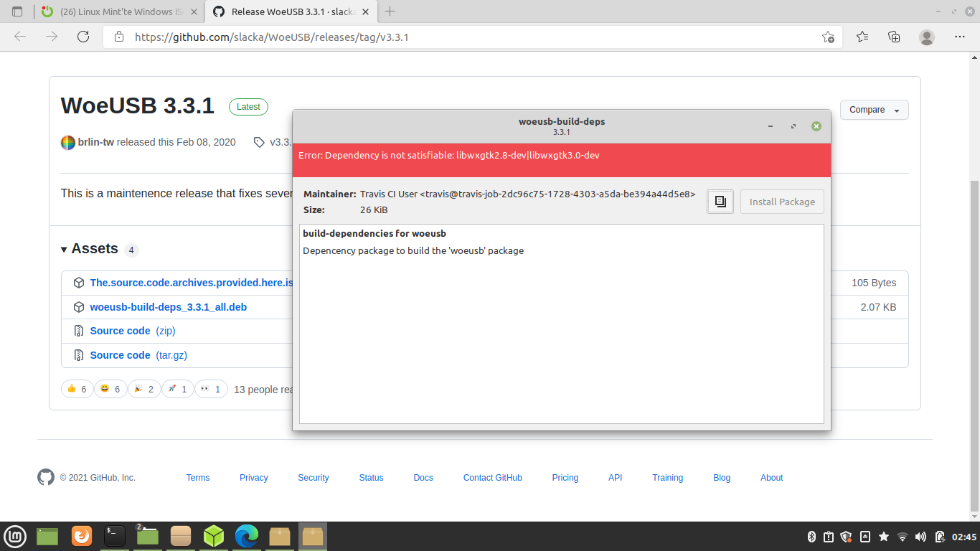Switch to Microsoft Edge in taskbar
Image resolution: width=980 pixels, height=551 pixels.
(247, 536)
